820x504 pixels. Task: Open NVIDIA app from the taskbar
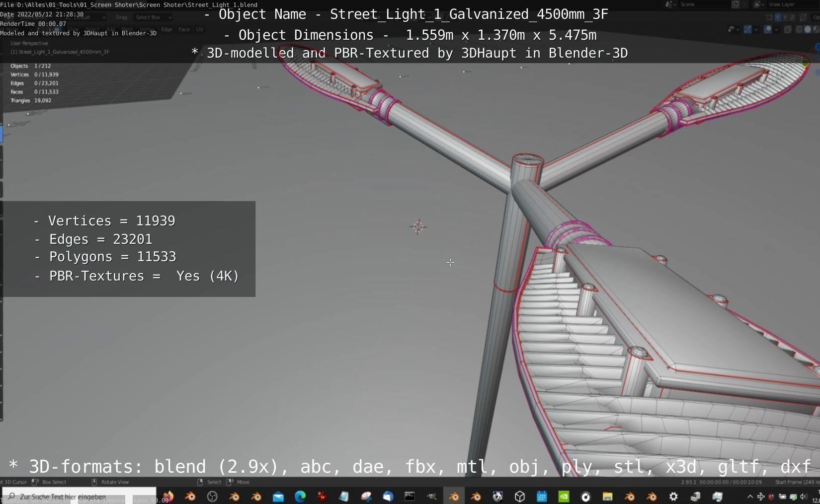tap(564, 497)
